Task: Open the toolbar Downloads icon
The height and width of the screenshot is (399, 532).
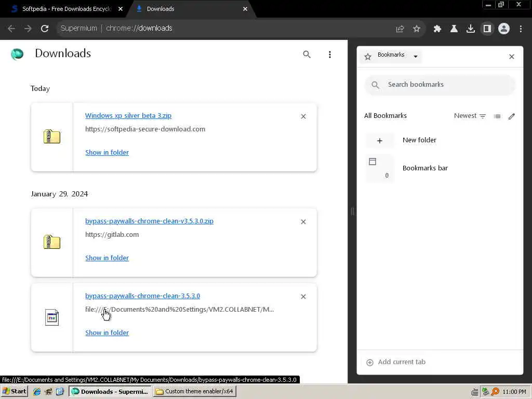Action: click(471, 29)
